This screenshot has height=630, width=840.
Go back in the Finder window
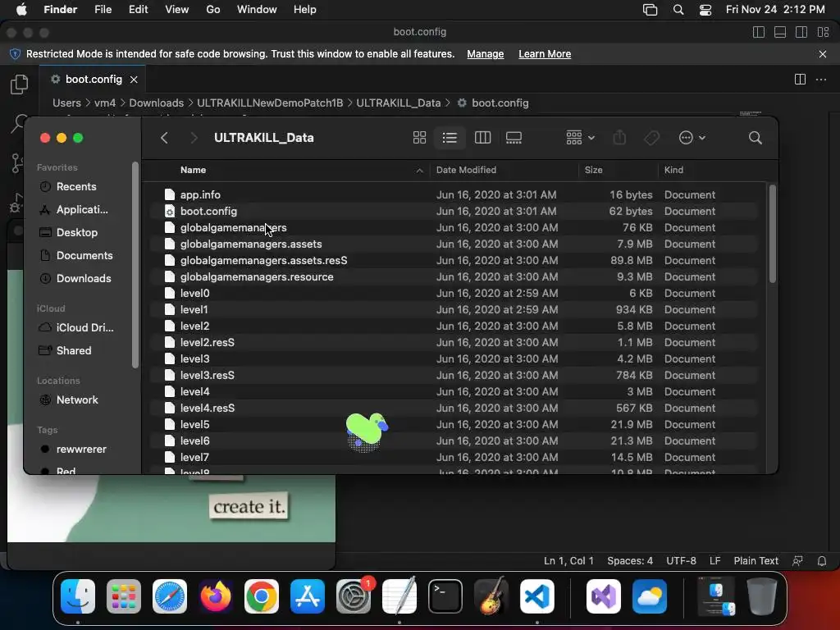(x=164, y=138)
